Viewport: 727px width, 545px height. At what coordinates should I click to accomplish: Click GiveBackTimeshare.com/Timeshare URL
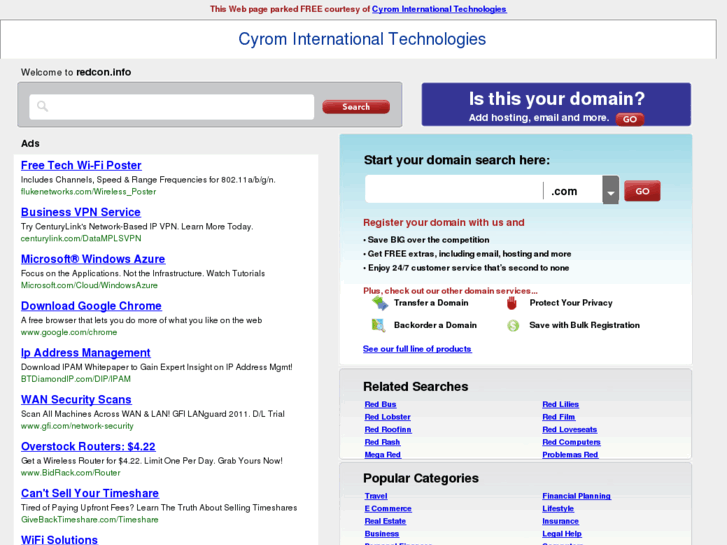[90, 519]
